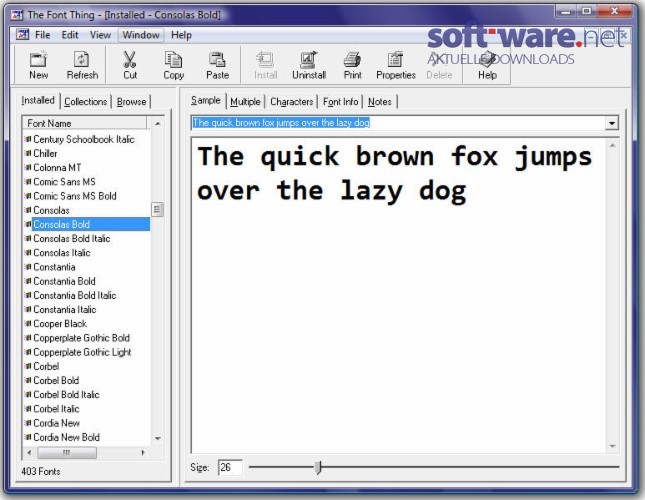Click the Cut scissors icon

click(x=130, y=60)
